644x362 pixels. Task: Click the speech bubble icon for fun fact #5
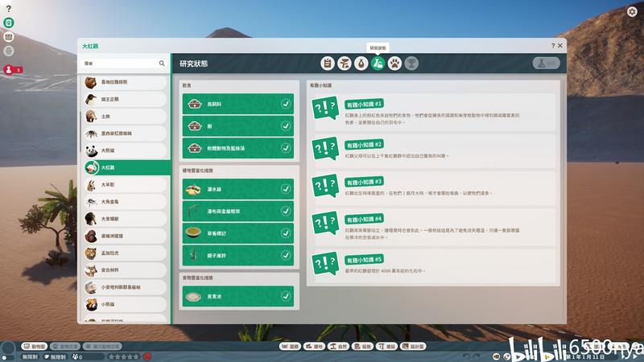tap(325, 264)
